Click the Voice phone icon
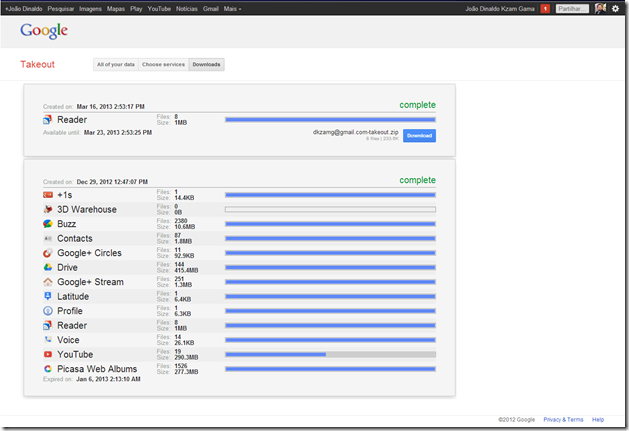629x431 pixels. [x=48, y=340]
